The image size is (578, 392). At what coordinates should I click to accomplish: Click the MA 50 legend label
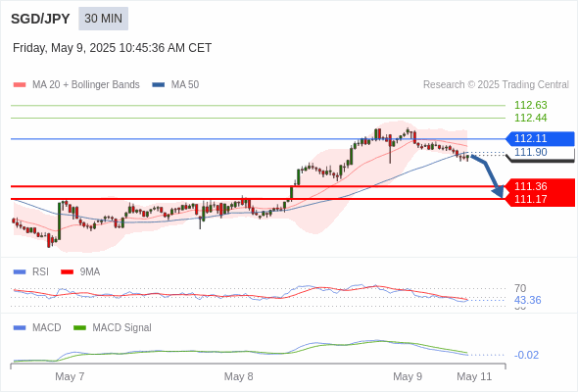click(185, 85)
